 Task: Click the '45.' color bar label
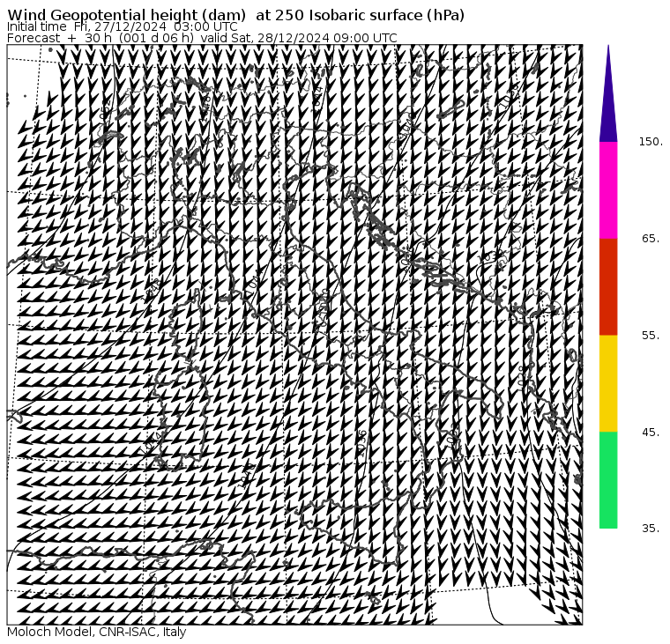click(x=651, y=433)
